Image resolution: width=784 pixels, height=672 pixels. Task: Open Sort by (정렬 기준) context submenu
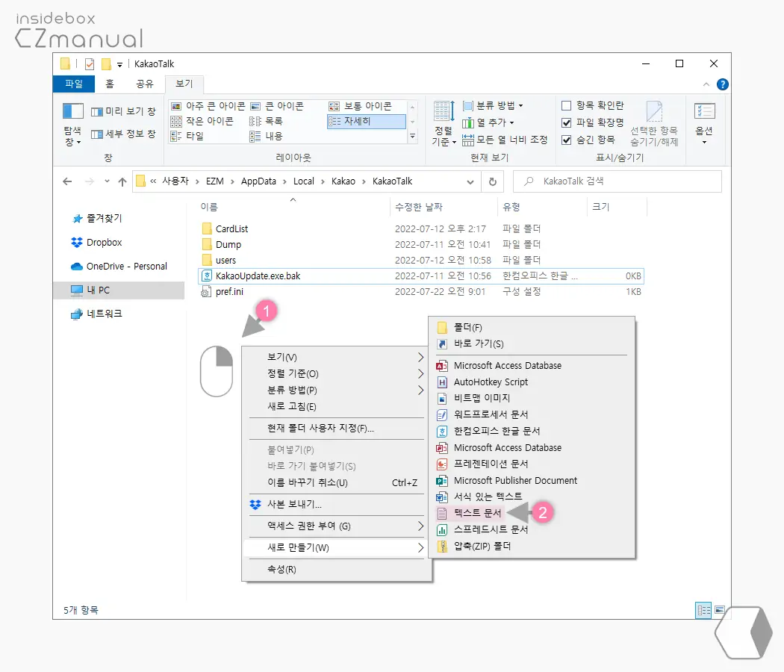pyautogui.click(x=337, y=373)
